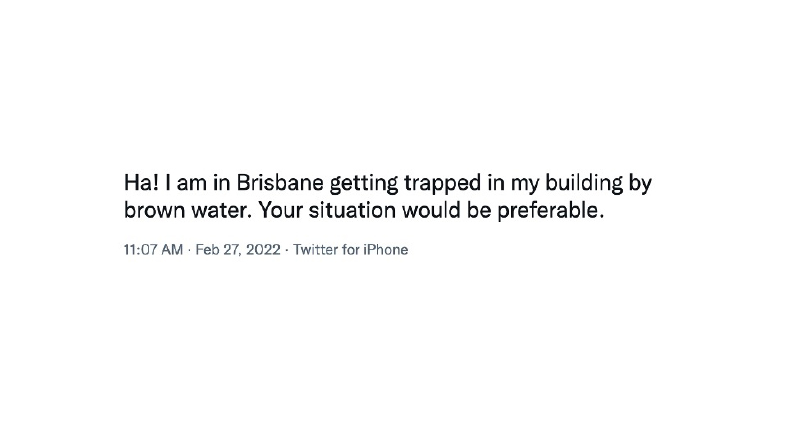Click the "AM" text in the timestamp
Screen dimensions: 800x425
coord(172,250)
